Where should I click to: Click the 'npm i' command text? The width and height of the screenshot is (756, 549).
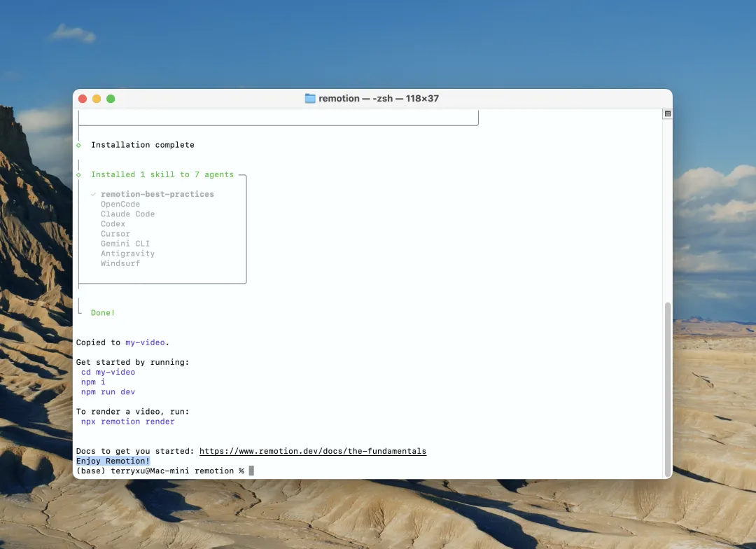93,382
